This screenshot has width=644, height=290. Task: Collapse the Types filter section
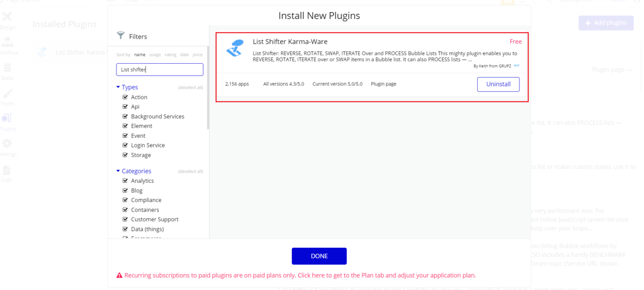click(127, 87)
